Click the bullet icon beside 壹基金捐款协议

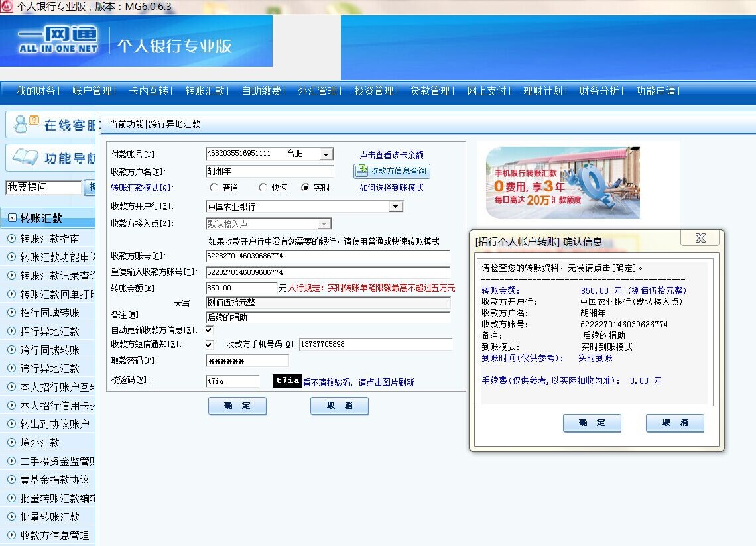pyautogui.click(x=11, y=480)
